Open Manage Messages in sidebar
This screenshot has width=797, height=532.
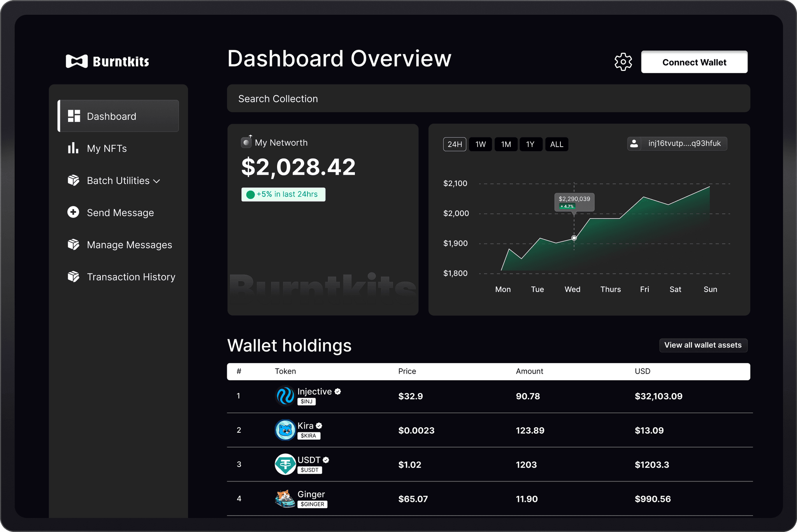point(129,245)
